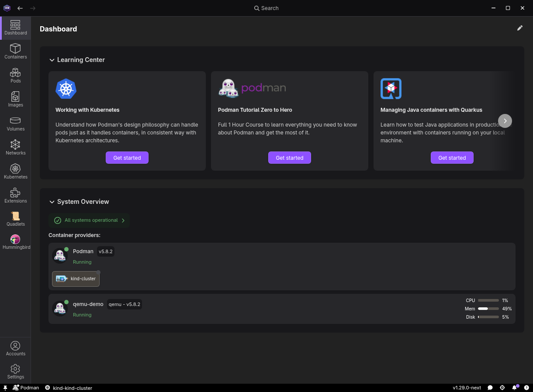Open the notifications bell
Image resolution: width=533 pixels, height=392 pixels.
click(x=515, y=388)
